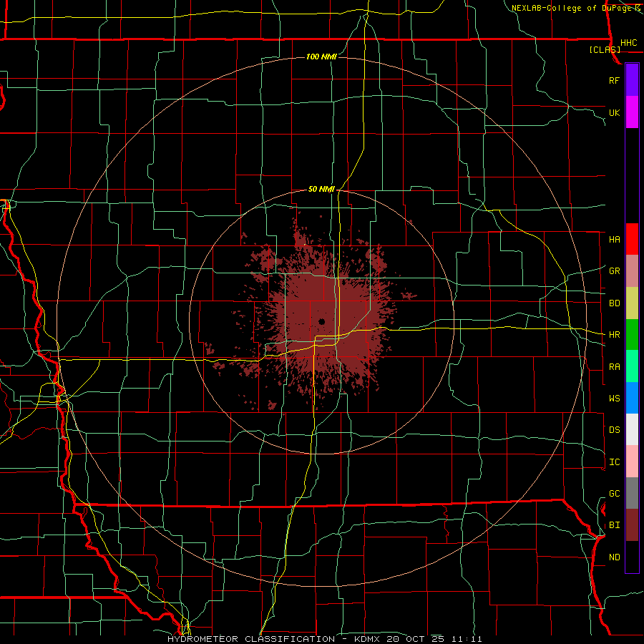Click the GC gray legend swatch
The width and height of the screenshot is (644, 644).
632,493
